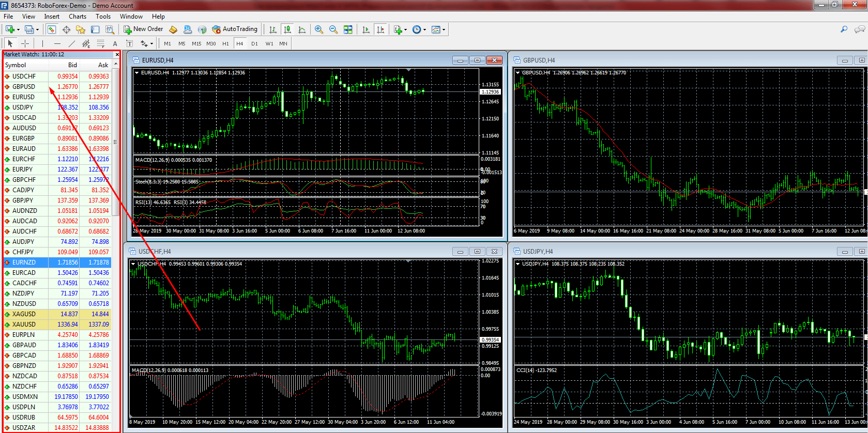Toggle chart auto scroll
Viewport: 868px width, 433px height.
coord(366,29)
